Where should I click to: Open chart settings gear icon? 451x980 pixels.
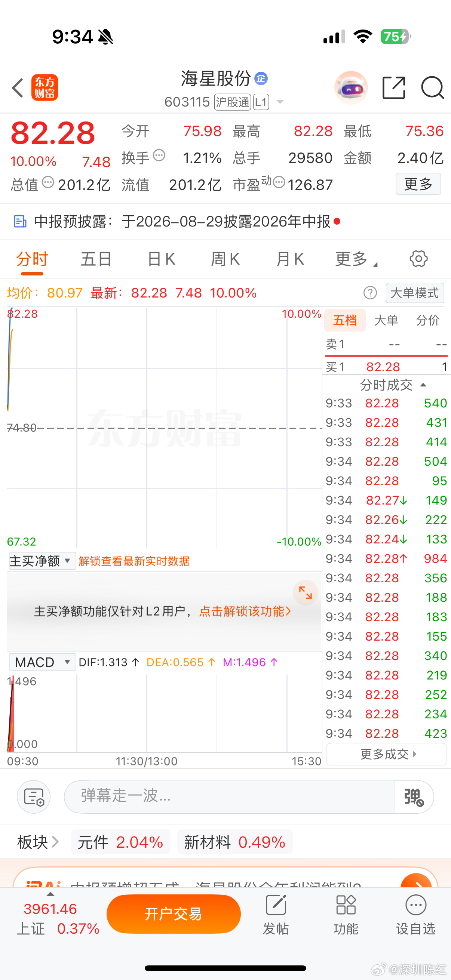418,259
